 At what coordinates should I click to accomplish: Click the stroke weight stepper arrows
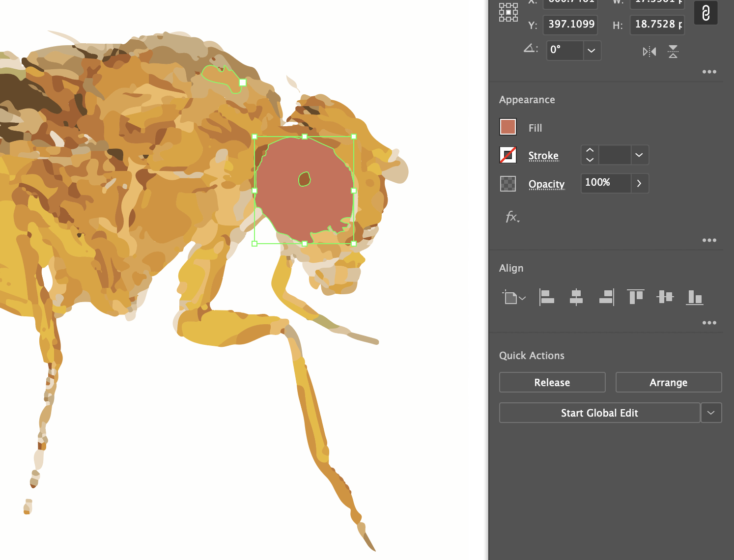[590, 155]
